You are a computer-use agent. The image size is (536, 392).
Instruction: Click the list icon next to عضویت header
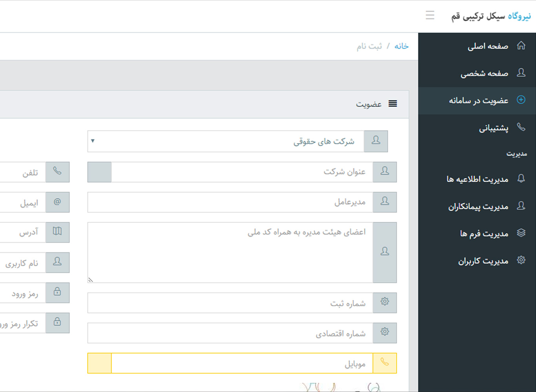pyautogui.click(x=393, y=103)
